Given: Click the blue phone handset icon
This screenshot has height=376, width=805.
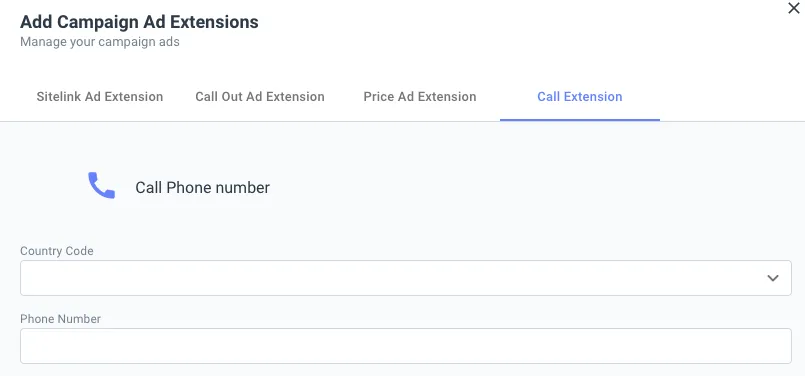Looking at the screenshot, I should (102, 185).
